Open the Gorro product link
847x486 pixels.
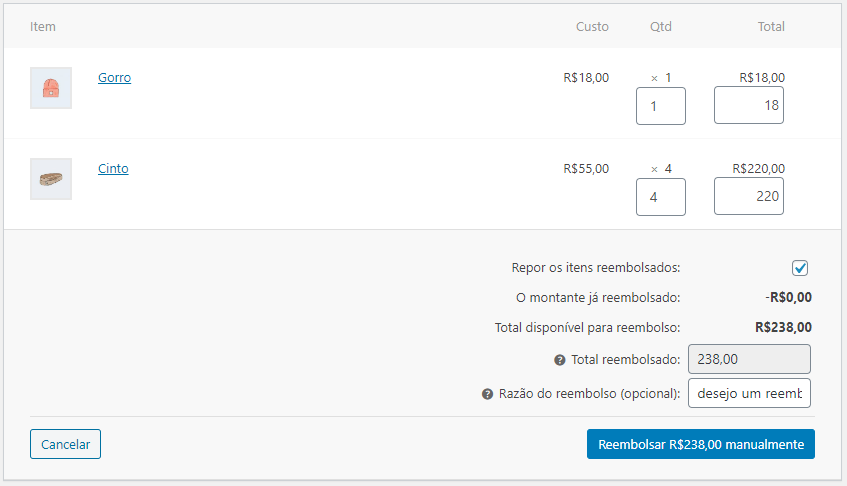pyautogui.click(x=114, y=78)
